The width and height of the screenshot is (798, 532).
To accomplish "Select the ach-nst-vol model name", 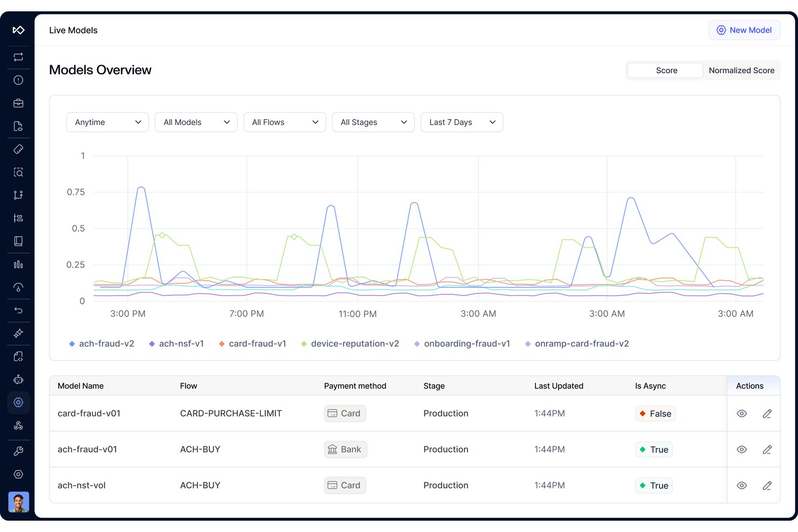I will (x=81, y=486).
